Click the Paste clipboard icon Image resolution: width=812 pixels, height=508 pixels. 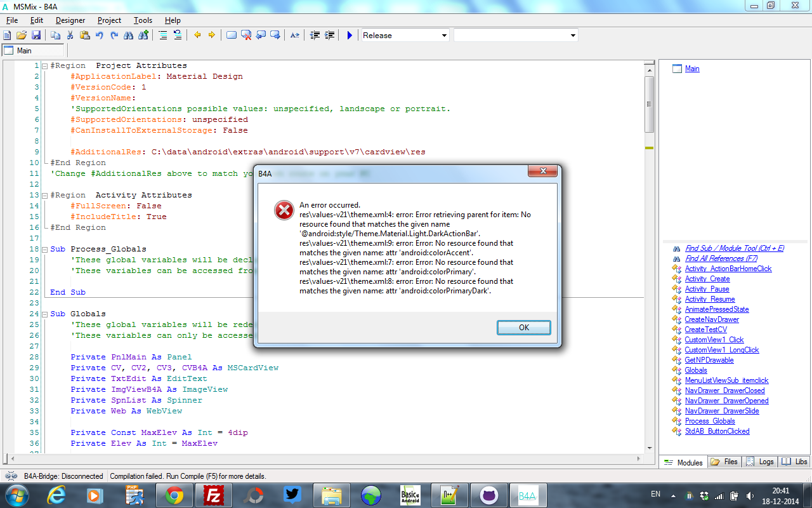click(85, 36)
